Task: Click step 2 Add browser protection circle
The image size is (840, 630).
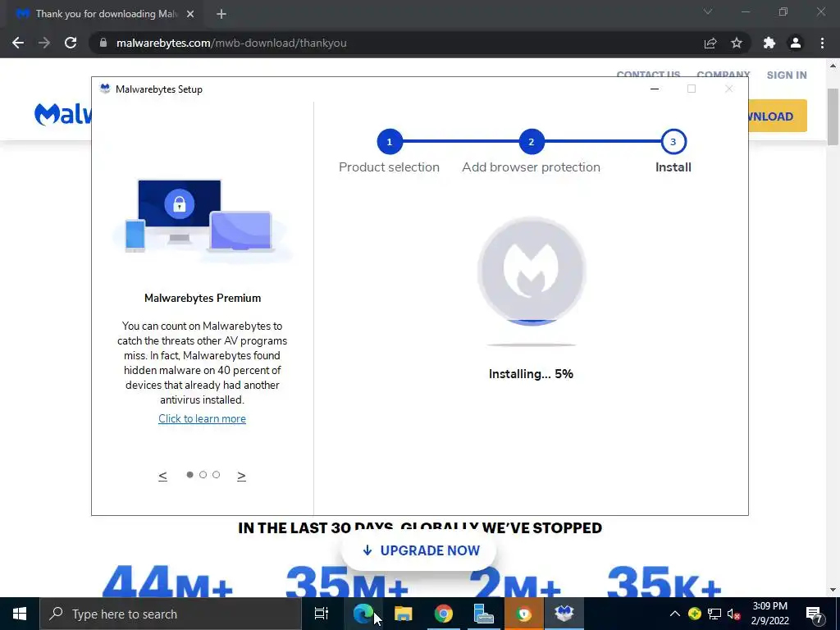Action: (531, 142)
